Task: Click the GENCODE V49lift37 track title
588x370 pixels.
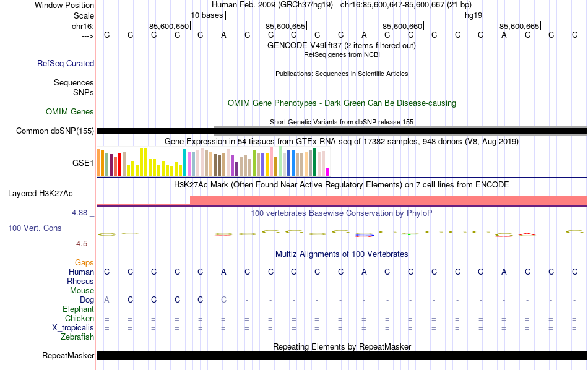Action: [342, 45]
